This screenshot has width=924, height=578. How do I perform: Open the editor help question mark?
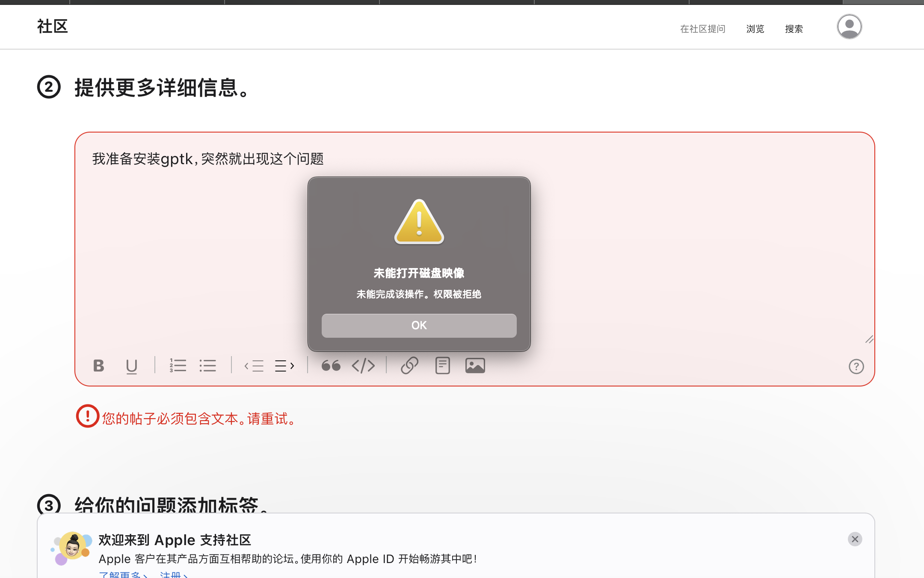point(856,367)
